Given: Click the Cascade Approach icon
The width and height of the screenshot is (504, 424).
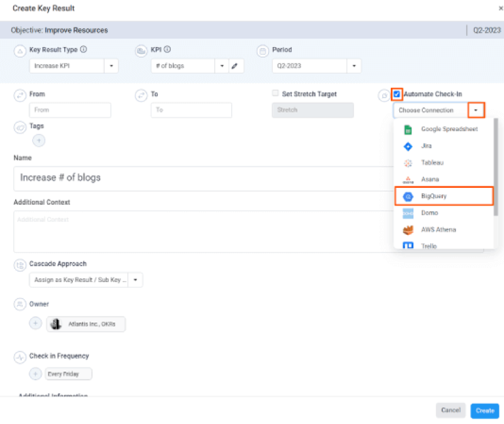Looking at the screenshot, I should (20, 265).
